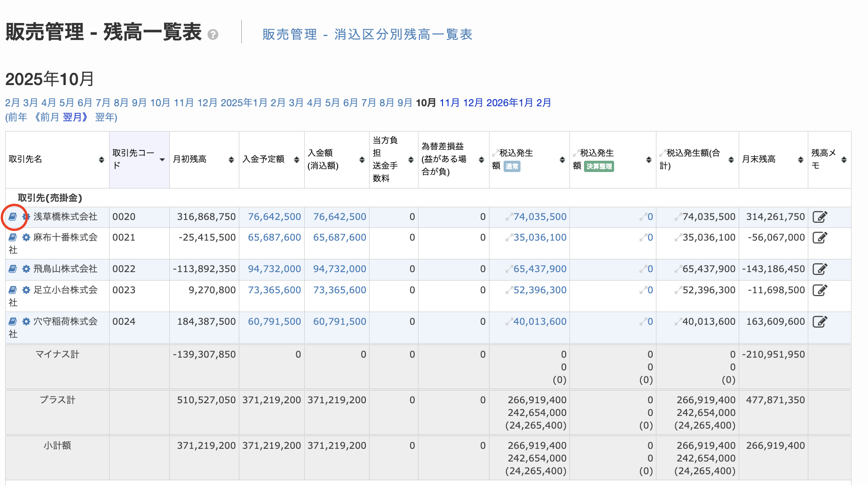868x485 pixels.
Task: Click the 決算整理 badge in column header
Action: click(x=599, y=166)
